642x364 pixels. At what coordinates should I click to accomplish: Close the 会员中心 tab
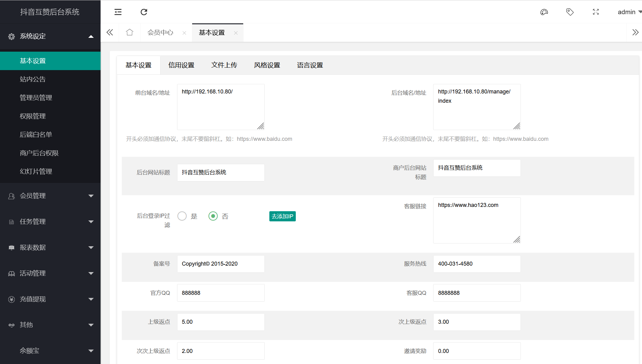pyautogui.click(x=184, y=33)
